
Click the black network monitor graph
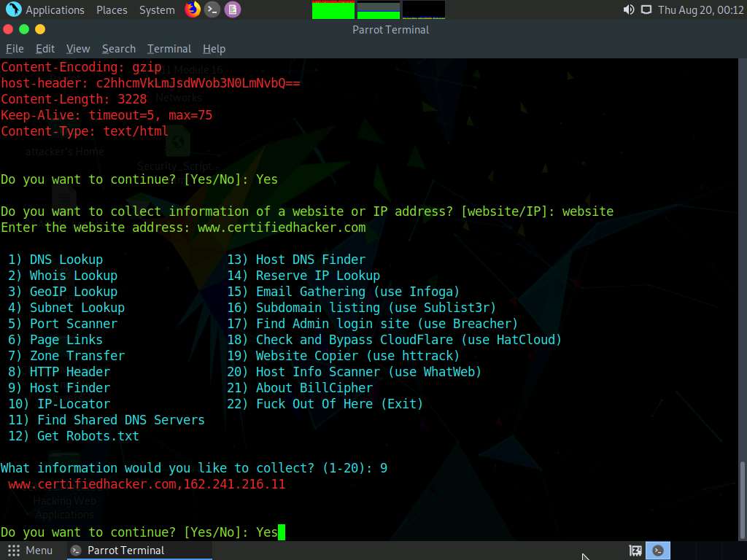coord(424,10)
